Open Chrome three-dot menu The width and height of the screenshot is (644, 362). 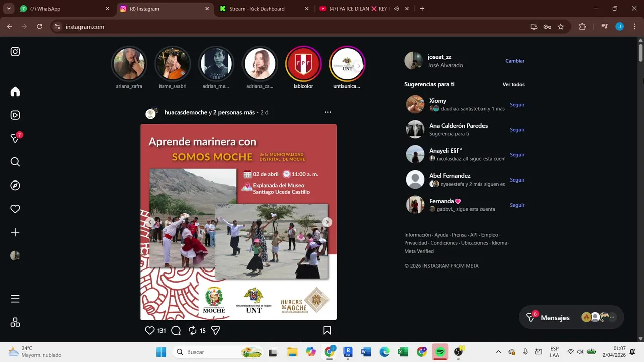pyautogui.click(x=634, y=27)
